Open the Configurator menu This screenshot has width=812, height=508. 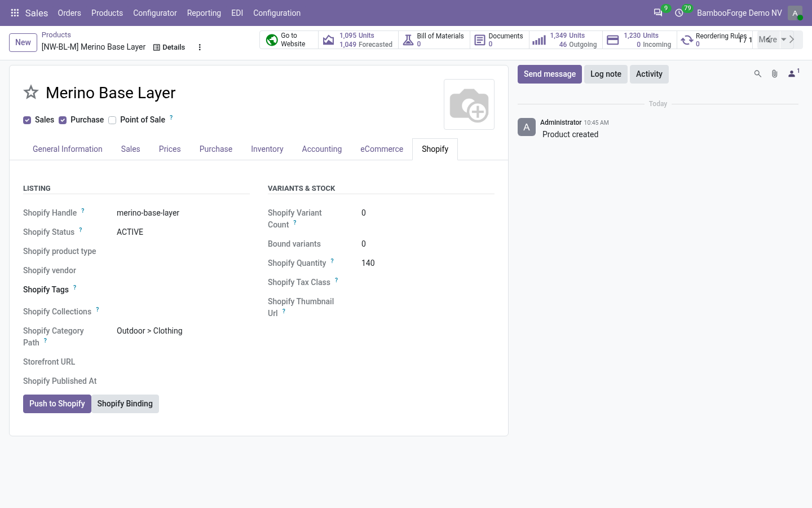click(x=155, y=13)
